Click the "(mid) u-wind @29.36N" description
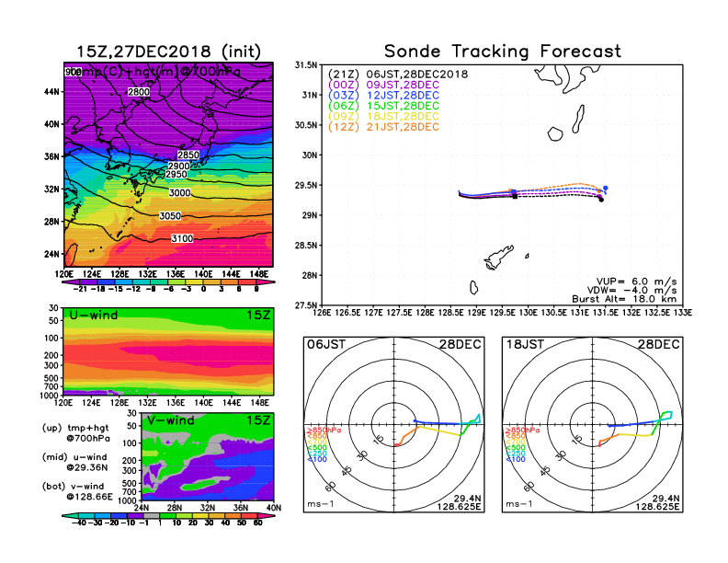728x563 pixels. coord(74,462)
